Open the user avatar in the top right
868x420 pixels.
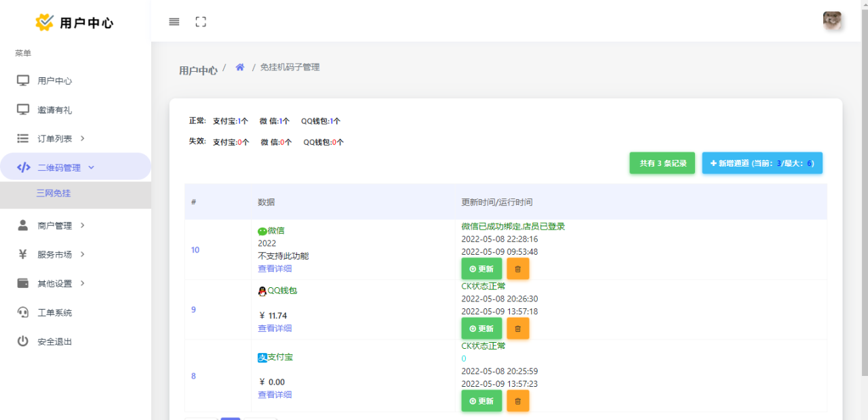pyautogui.click(x=832, y=21)
